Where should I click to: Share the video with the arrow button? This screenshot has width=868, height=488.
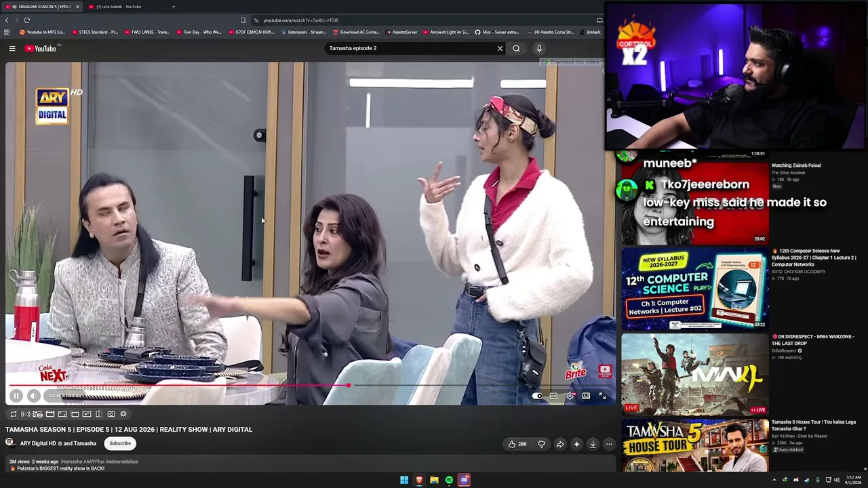coord(560,445)
